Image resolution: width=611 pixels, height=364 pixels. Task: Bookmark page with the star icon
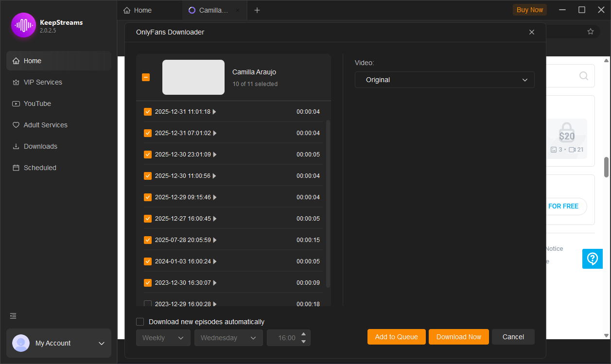point(591,32)
